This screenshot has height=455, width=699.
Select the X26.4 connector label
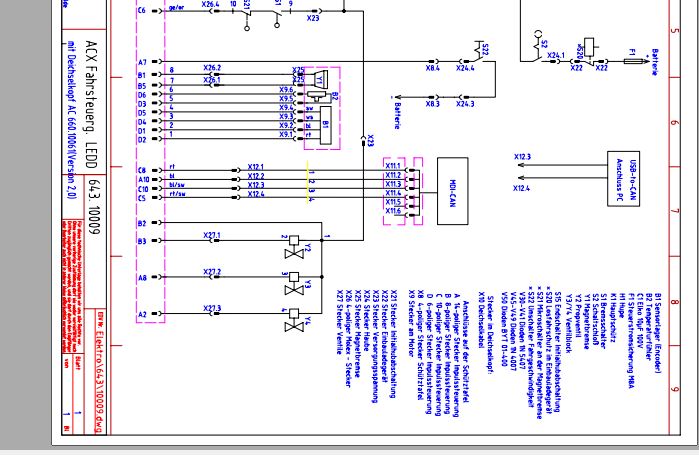pyautogui.click(x=210, y=4)
